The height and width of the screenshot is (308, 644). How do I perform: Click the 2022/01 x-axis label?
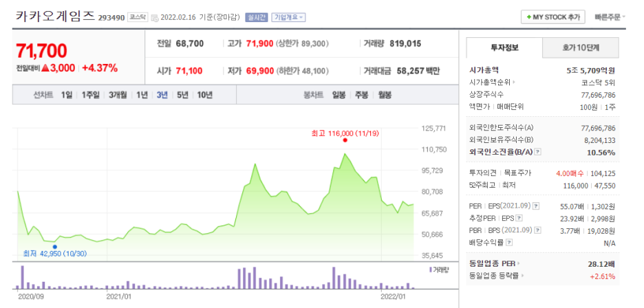394,295
